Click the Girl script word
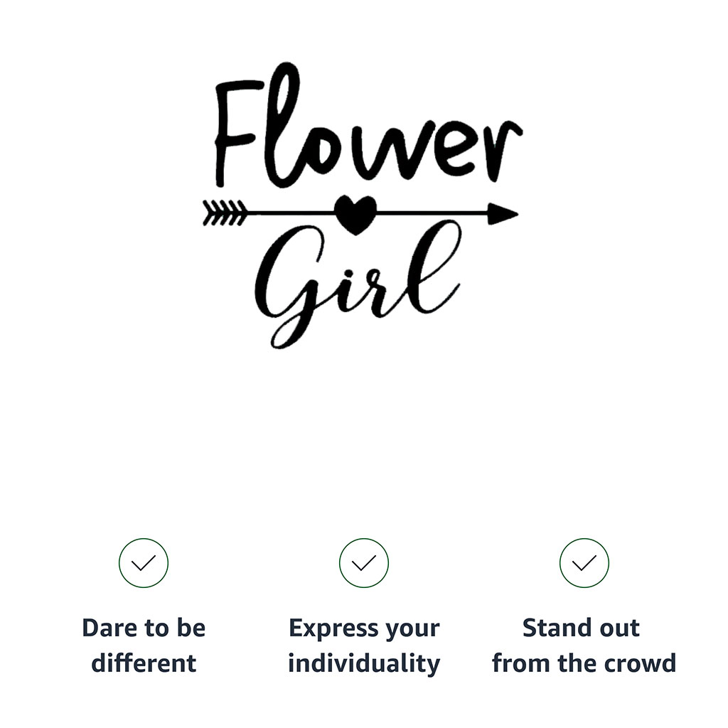The height and width of the screenshot is (728, 728). (358, 284)
